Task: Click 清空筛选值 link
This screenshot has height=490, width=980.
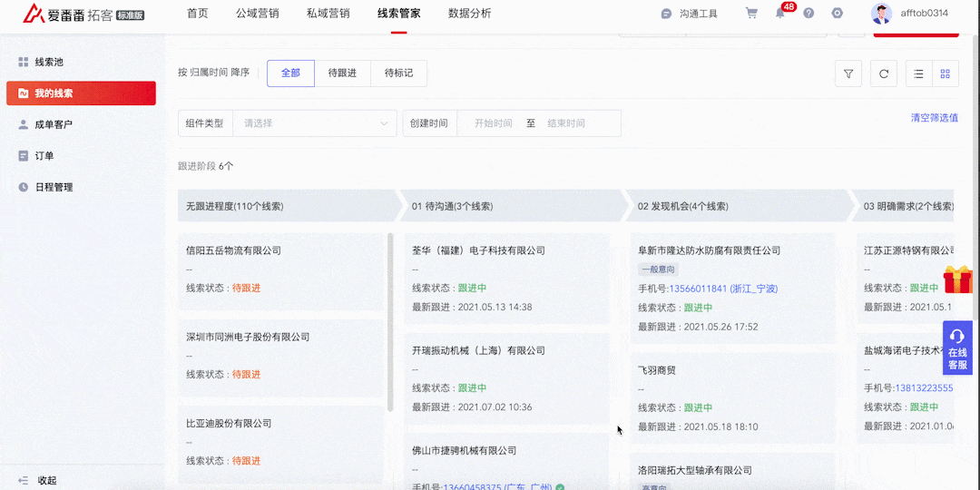Action: (x=934, y=118)
